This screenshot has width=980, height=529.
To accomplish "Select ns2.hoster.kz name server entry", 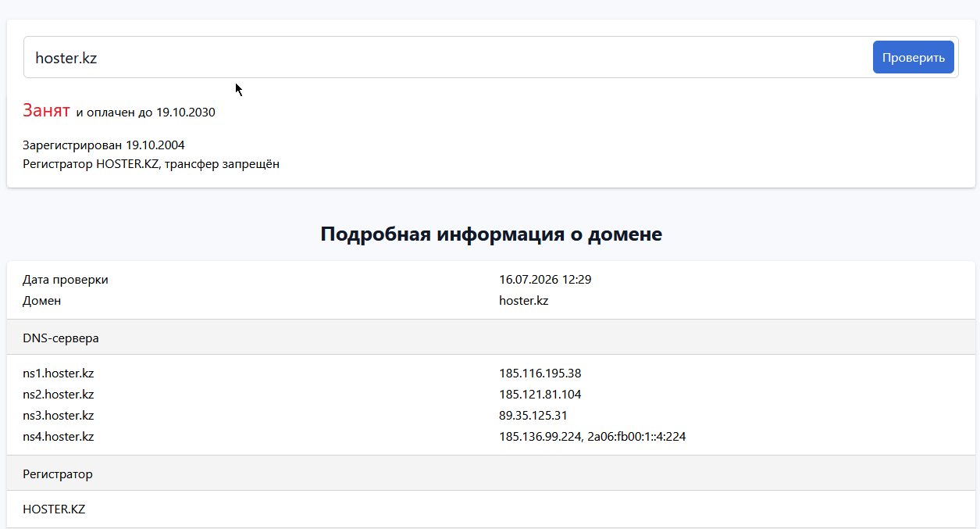I will (59, 395).
